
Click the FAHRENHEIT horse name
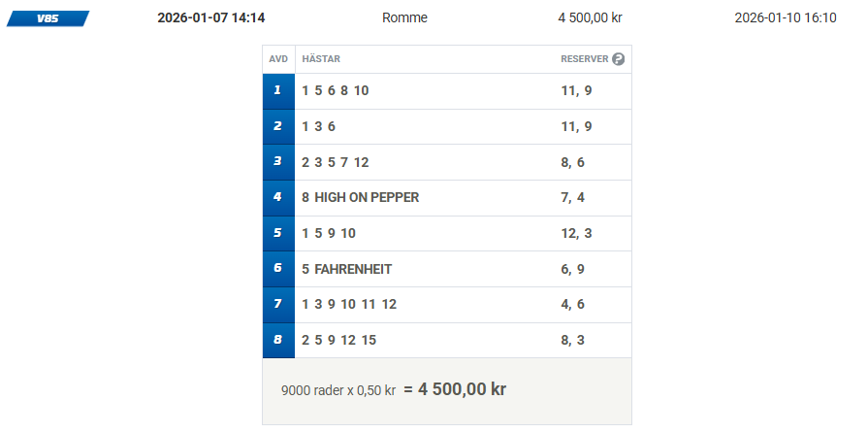point(353,269)
